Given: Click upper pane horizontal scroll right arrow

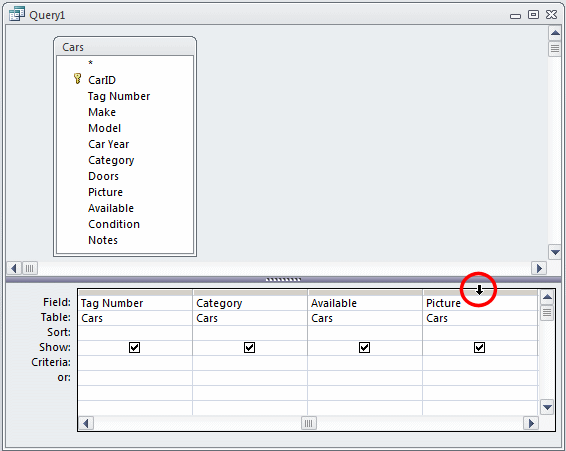Looking at the screenshot, I should coord(539,268).
